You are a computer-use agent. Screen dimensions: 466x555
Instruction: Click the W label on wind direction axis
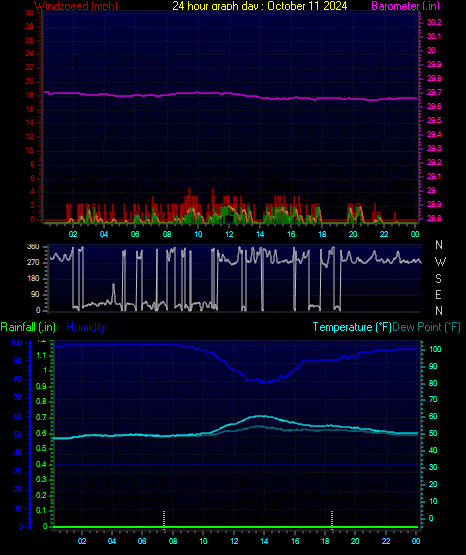tap(440, 262)
